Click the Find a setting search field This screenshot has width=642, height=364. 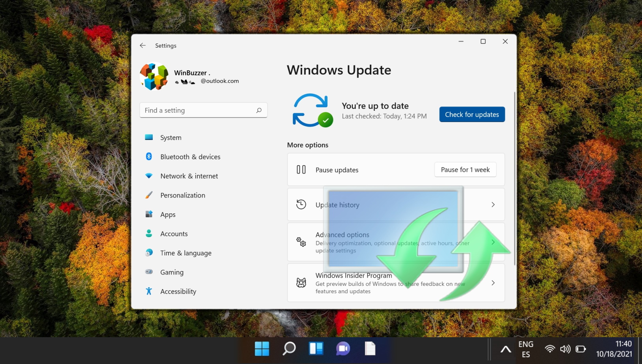pyautogui.click(x=203, y=110)
